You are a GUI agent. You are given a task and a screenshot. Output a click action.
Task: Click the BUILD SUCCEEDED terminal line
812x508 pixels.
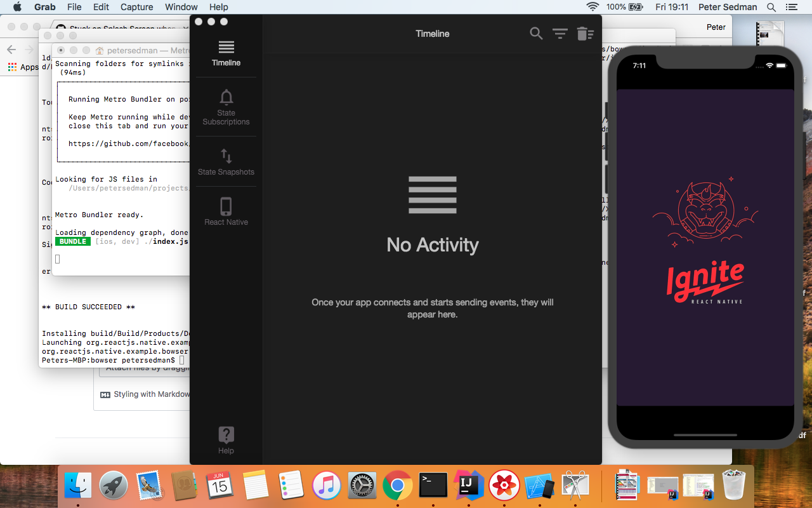(88, 307)
